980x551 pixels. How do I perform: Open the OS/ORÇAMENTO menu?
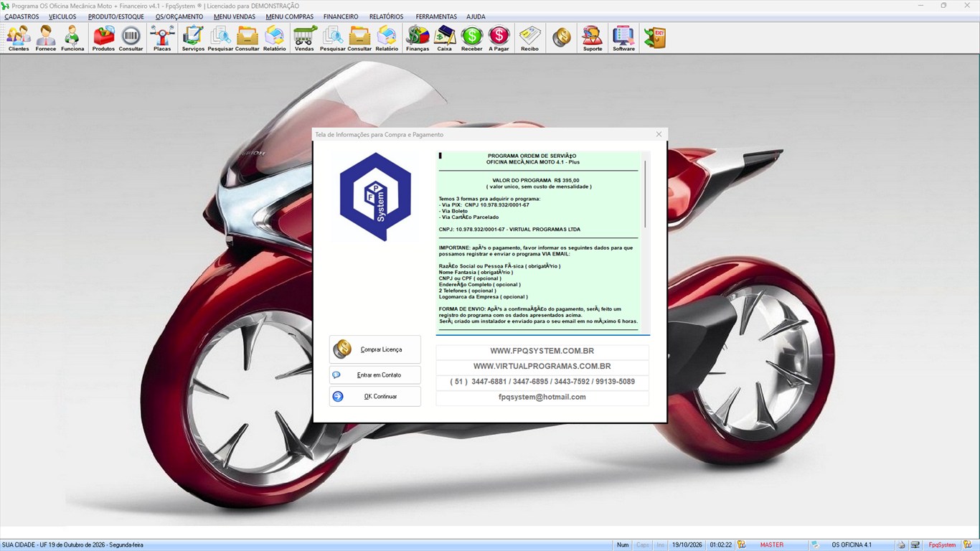tap(179, 17)
